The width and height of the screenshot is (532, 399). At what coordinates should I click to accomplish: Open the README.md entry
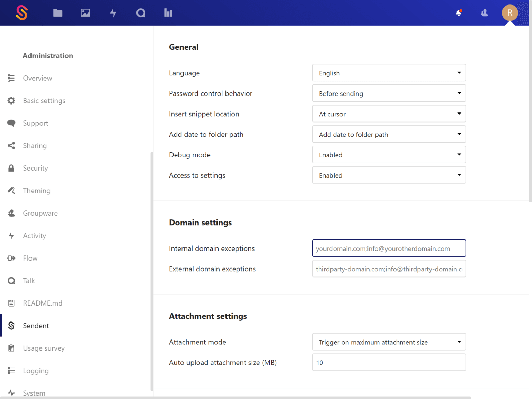(42, 303)
